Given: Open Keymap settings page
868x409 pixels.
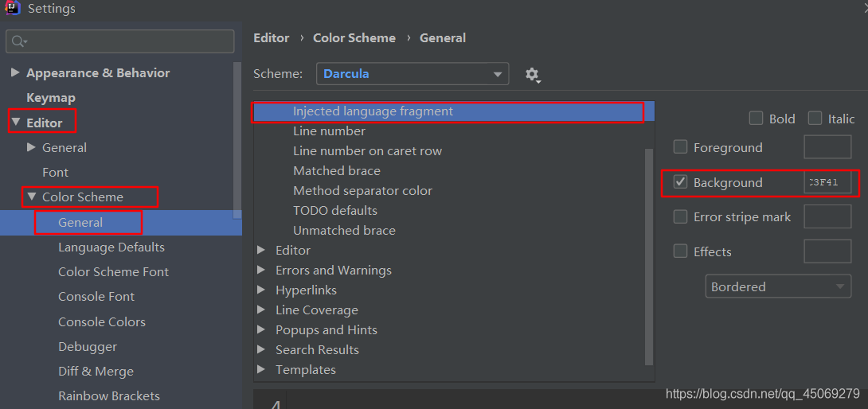Looking at the screenshot, I should [51, 98].
